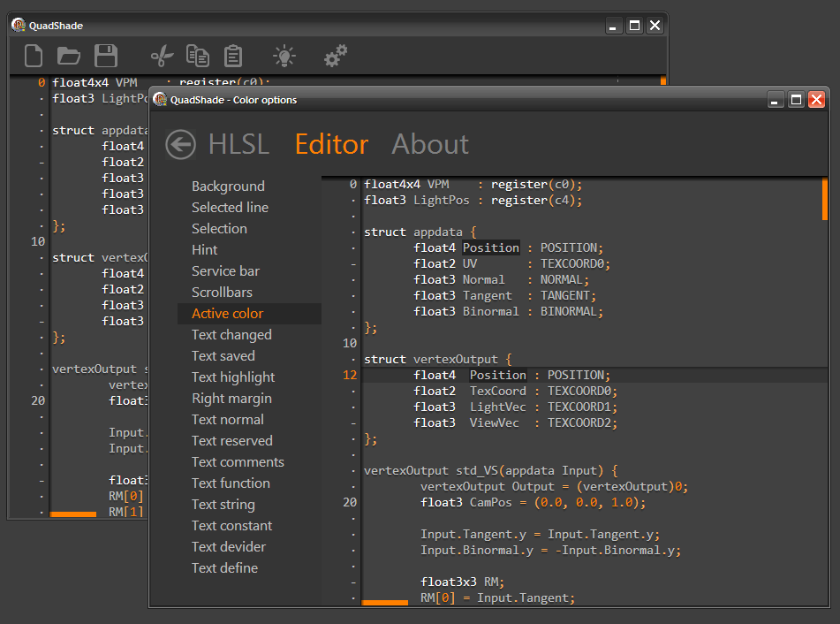
Task: Click the Active color option
Action: (249, 314)
